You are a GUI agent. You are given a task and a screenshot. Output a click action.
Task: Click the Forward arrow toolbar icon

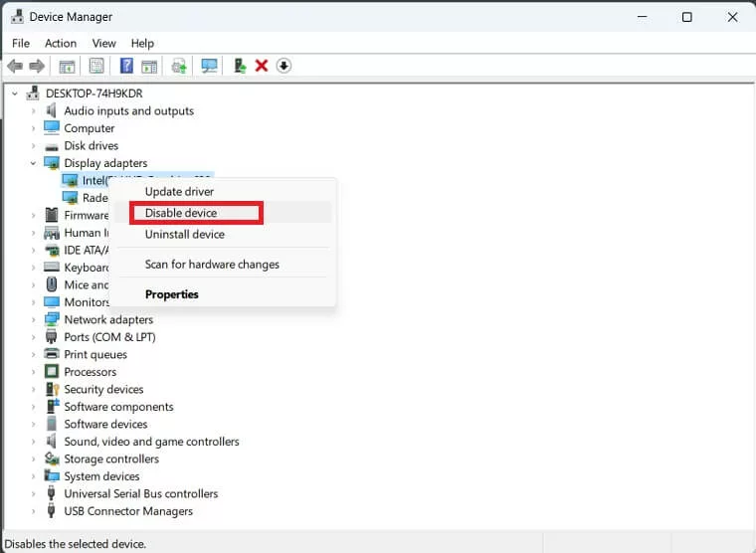(x=37, y=66)
